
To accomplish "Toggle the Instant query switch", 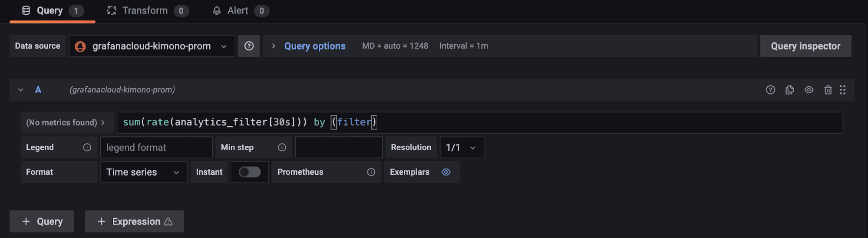I will click(250, 172).
